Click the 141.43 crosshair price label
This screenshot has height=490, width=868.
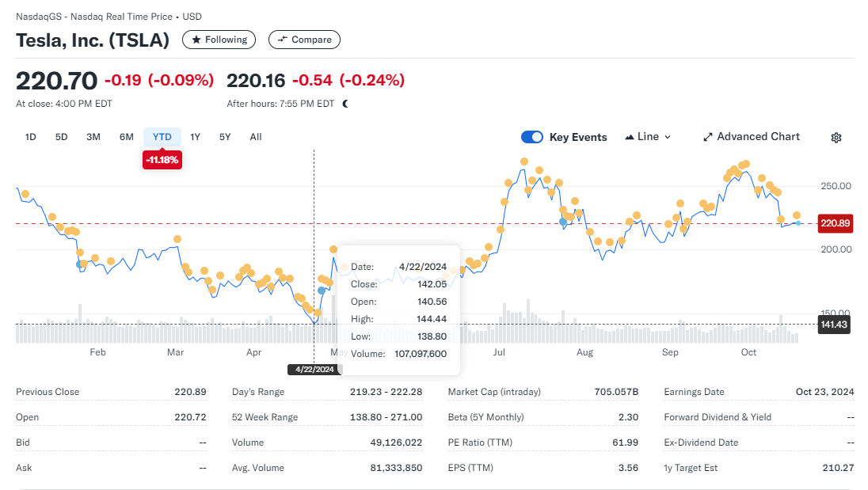(834, 325)
